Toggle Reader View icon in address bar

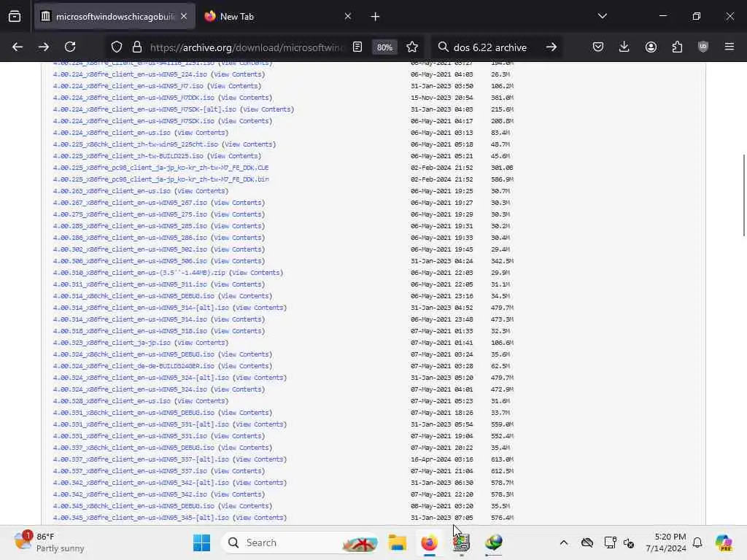[357, 47]
